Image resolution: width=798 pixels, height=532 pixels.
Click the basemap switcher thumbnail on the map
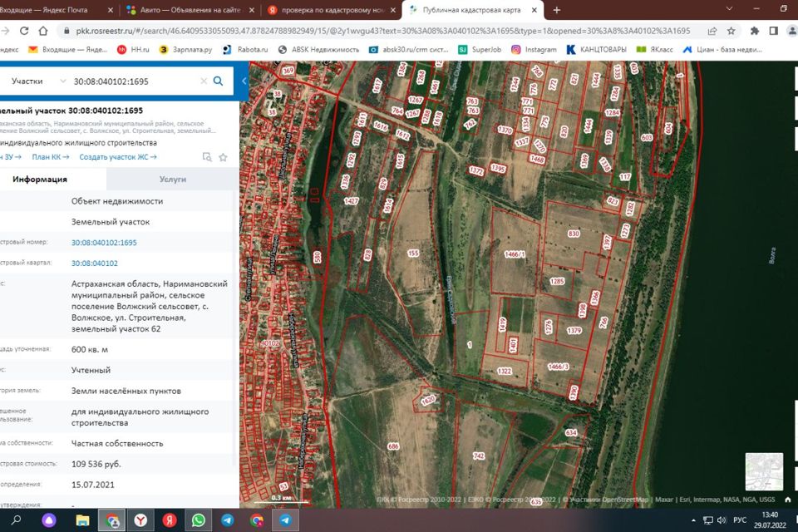764,471
